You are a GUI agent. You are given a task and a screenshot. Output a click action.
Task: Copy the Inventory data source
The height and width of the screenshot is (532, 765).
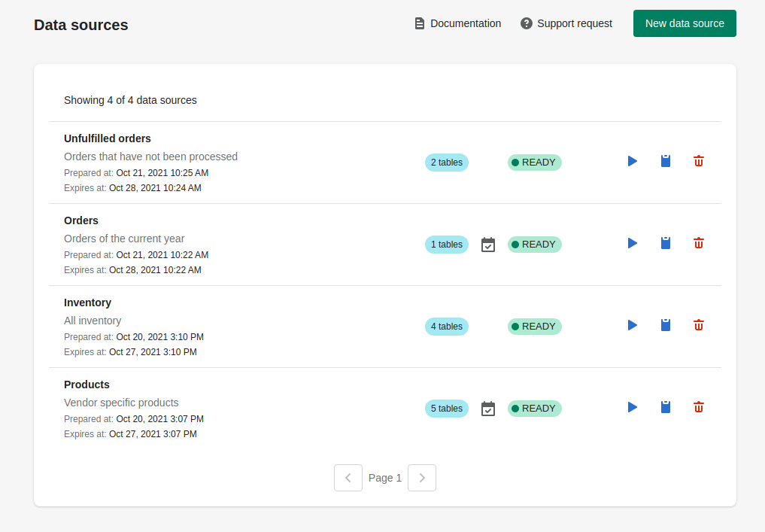pos(665,325)
